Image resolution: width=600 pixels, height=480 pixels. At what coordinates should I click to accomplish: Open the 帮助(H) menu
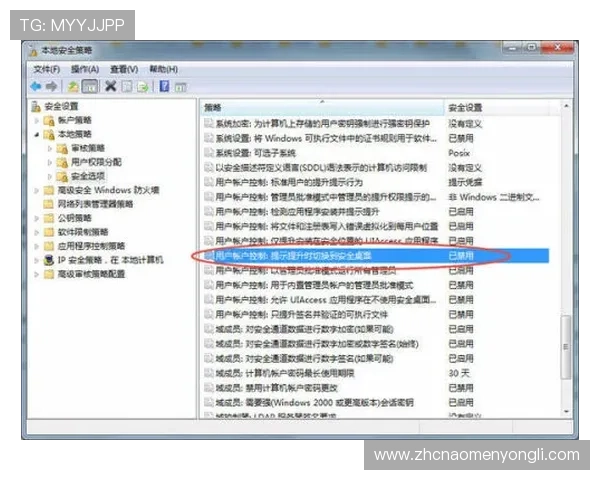[x=163, y=69]
